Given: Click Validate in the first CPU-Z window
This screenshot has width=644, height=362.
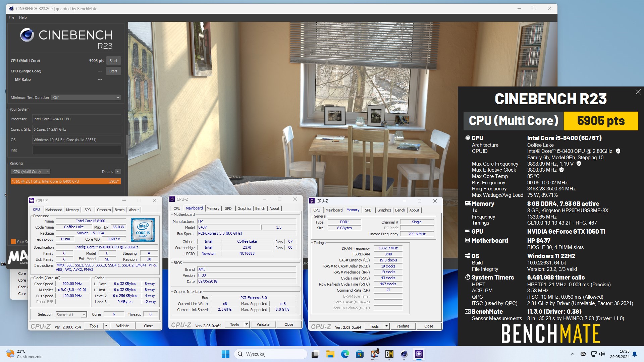Looking at the screenshot, I should [x=122, y=326].
